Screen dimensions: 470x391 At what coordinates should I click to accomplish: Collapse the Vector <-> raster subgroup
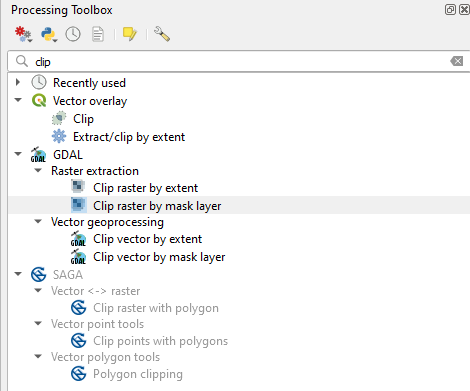pyautogui.click(x=38, y=290)
